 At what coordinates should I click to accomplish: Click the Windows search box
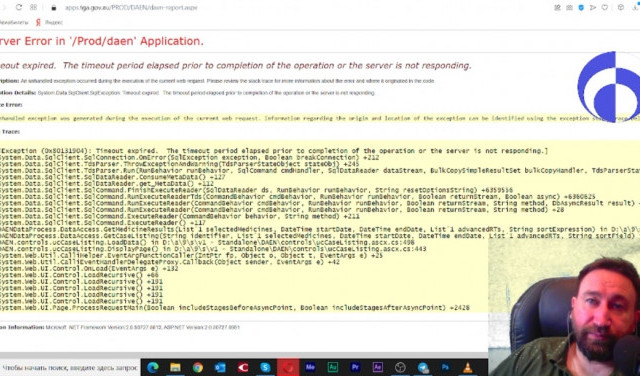tap(70, 367)
